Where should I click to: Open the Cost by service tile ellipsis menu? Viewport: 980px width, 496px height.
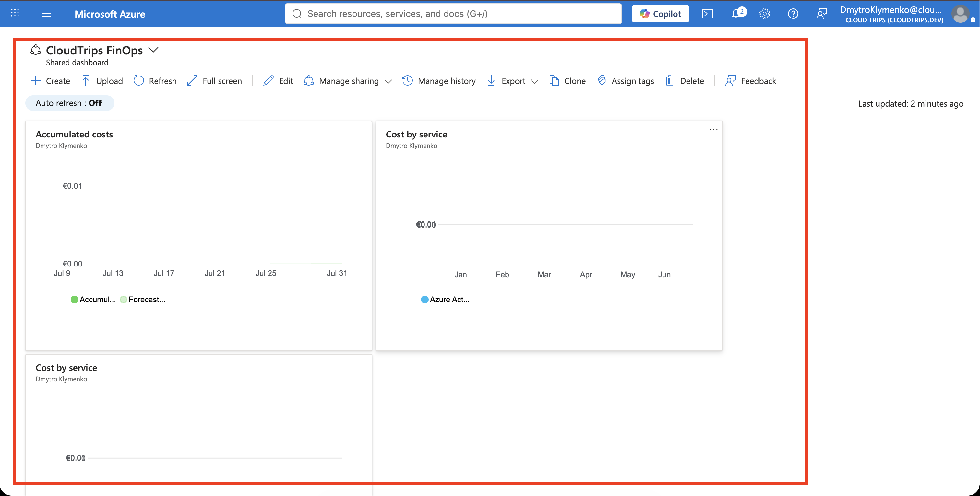[x=713, y=129]
